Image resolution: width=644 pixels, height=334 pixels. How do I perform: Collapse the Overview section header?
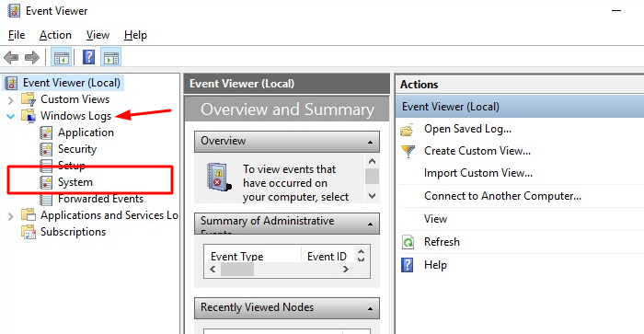[x=370, y=142]
